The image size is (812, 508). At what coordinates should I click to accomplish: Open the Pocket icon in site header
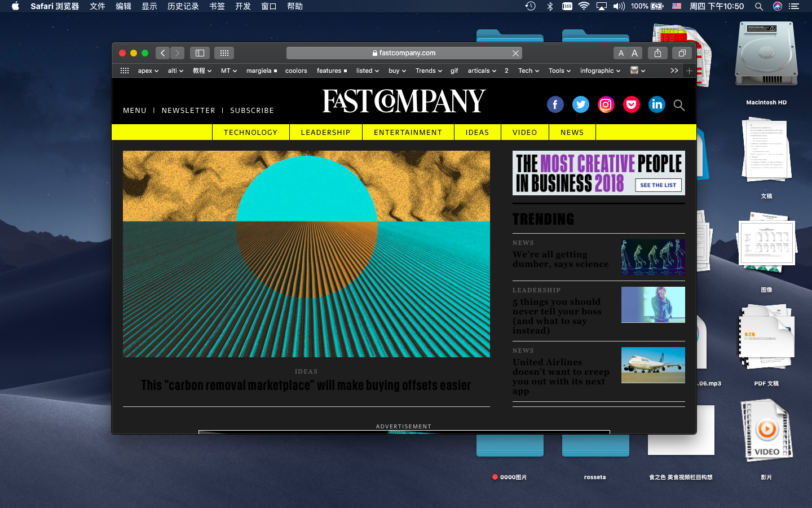[631, 104]
